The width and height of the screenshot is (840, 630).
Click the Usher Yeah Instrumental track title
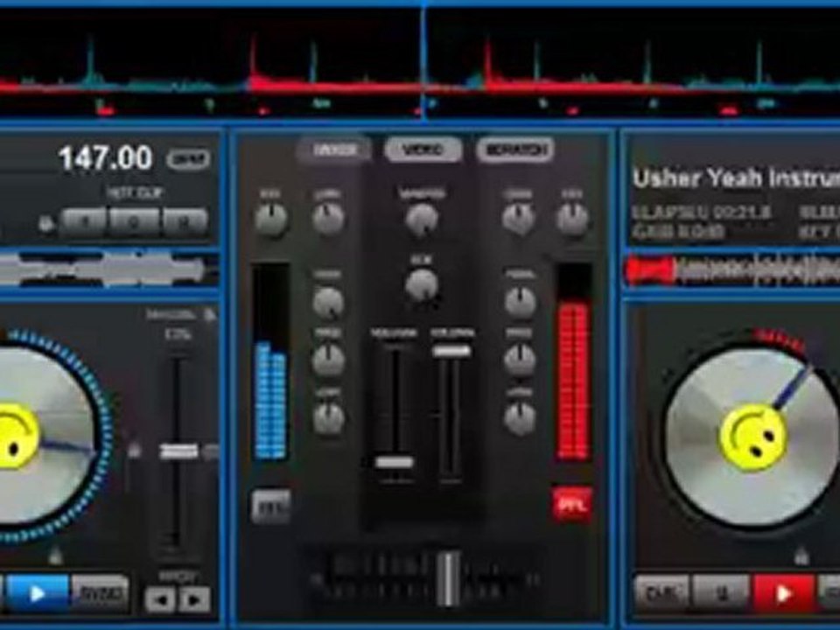pyautogui.click(x=736, y=178)
